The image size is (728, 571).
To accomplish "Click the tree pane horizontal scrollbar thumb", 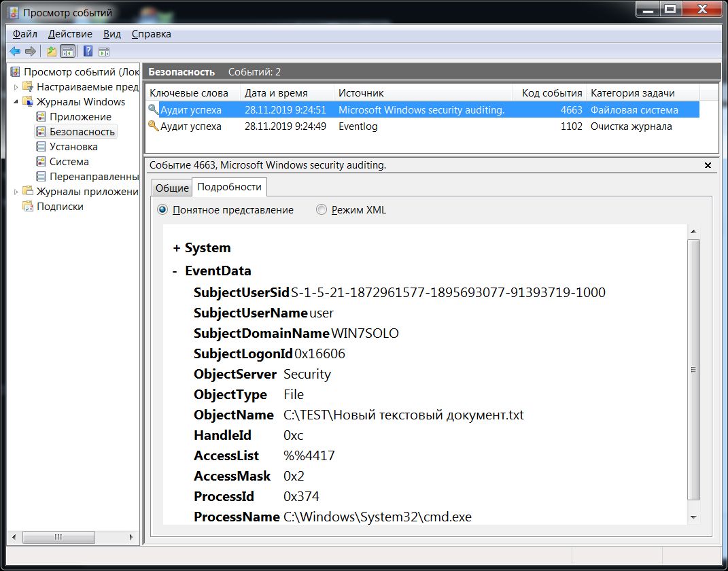I will (58, 537).
